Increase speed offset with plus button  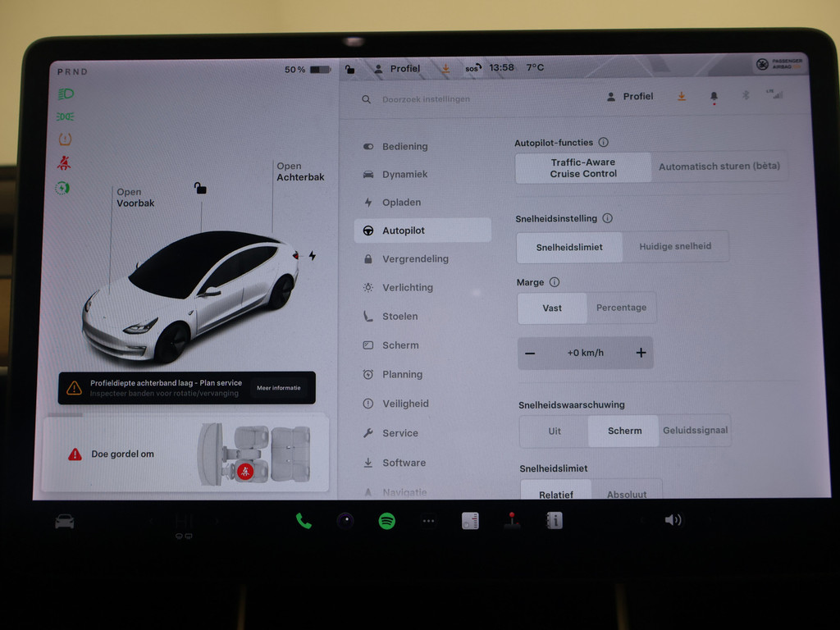pos(641,353)
